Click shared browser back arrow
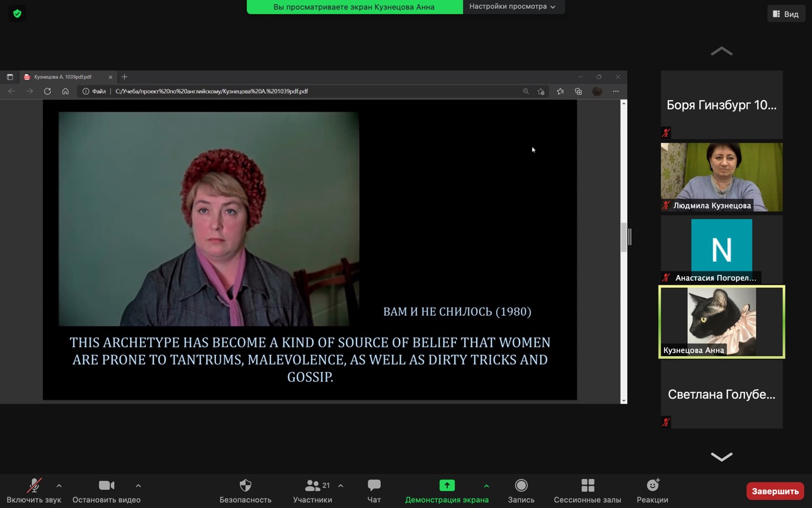The width and height of the screenshot is (812, 508). pos(11,91)
